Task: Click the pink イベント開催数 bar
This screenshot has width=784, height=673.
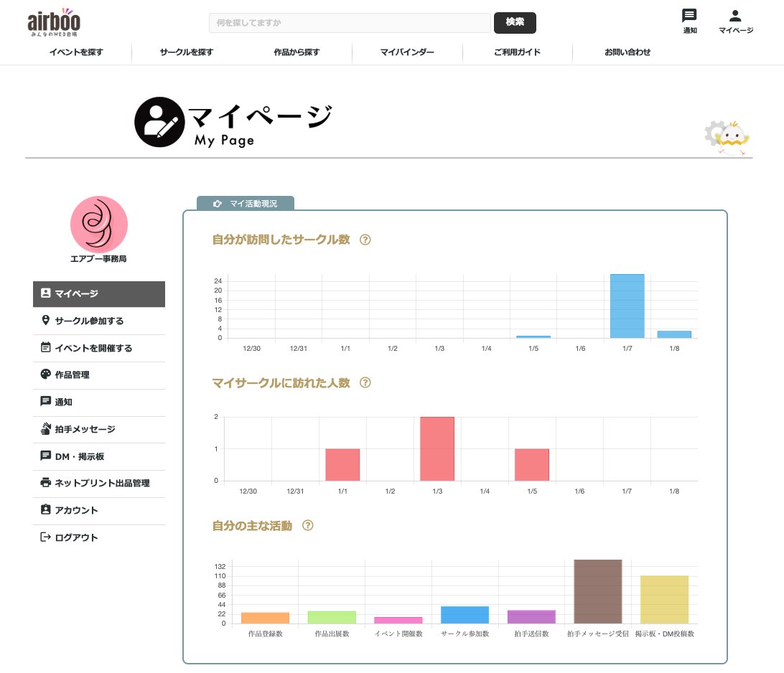Action: [x=398, y=620]
